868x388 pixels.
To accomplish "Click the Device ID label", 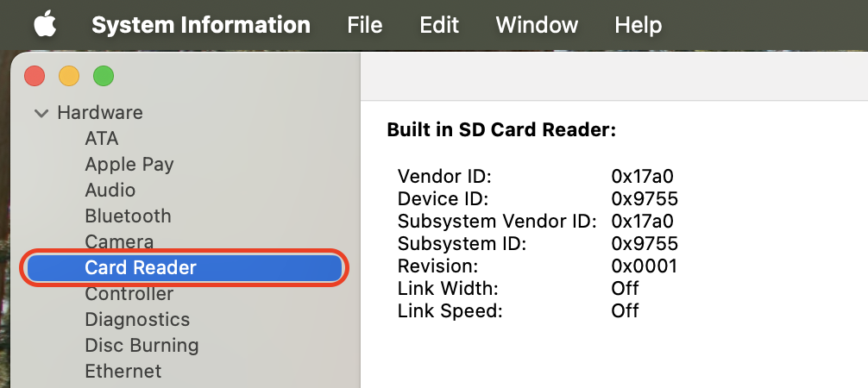I will click(x=443, y=198).
